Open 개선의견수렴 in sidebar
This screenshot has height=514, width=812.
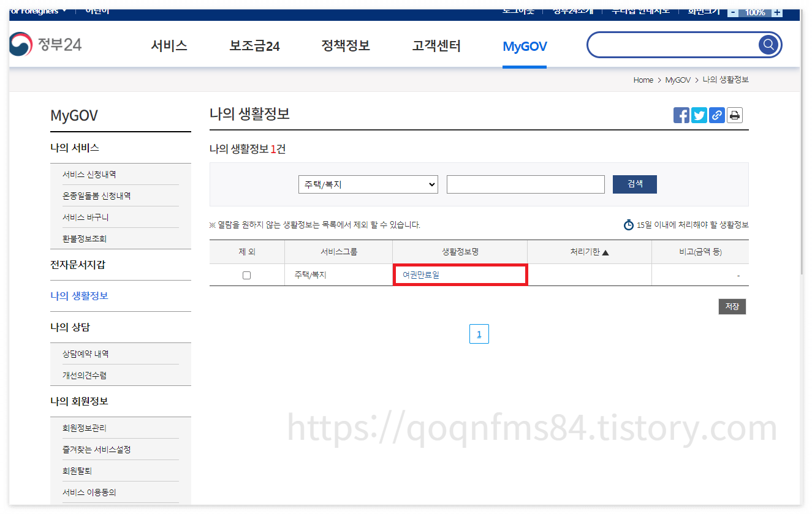click(85, 376)
